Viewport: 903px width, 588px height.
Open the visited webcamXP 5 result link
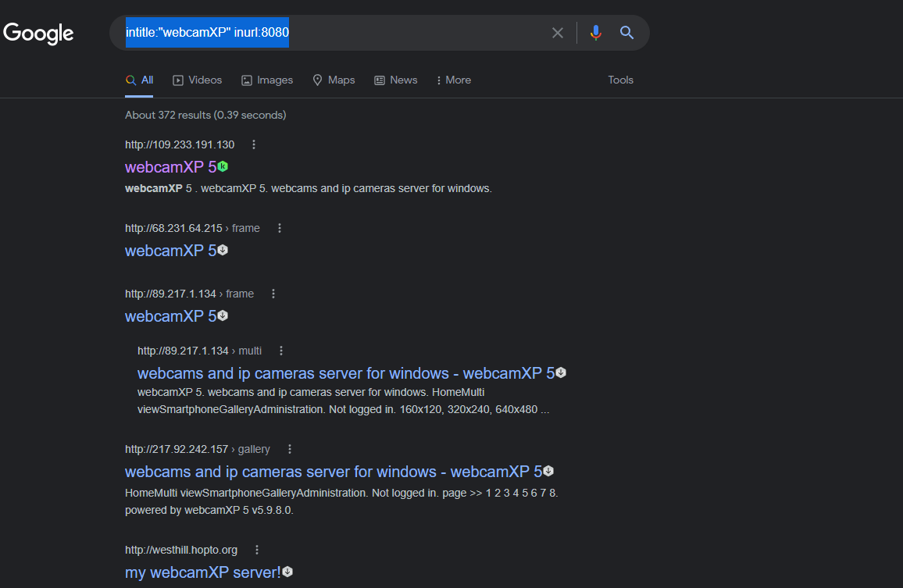(170, 167)
